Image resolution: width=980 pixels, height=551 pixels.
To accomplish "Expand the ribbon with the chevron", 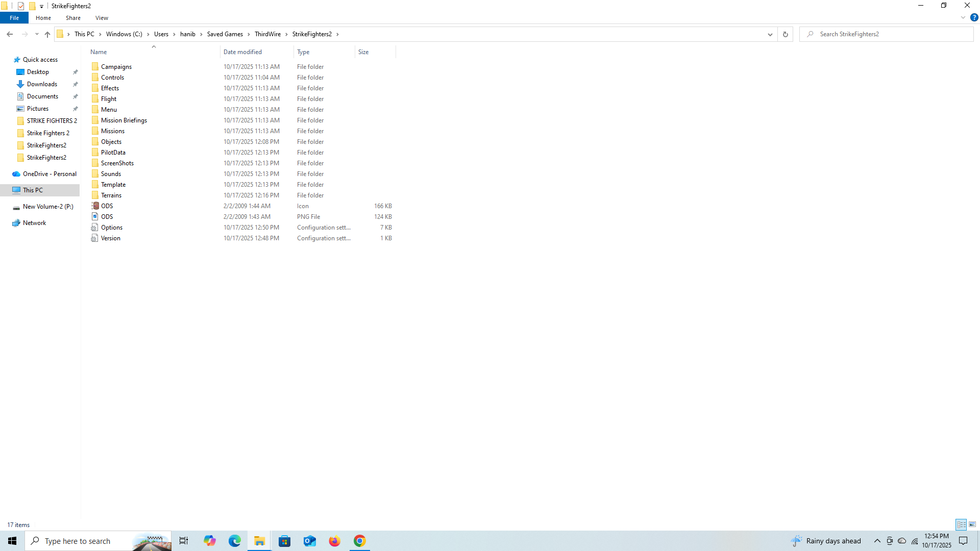I will point(963,17).
